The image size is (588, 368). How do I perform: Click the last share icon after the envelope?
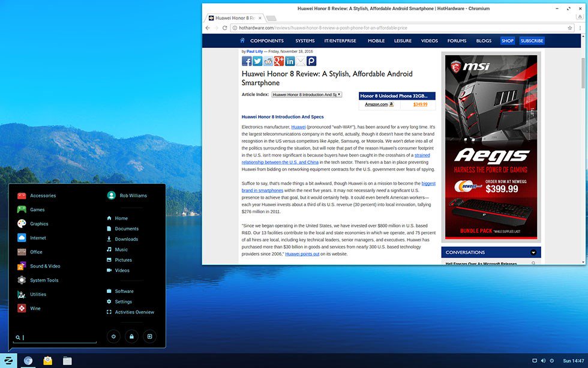[x=311, y=61]
